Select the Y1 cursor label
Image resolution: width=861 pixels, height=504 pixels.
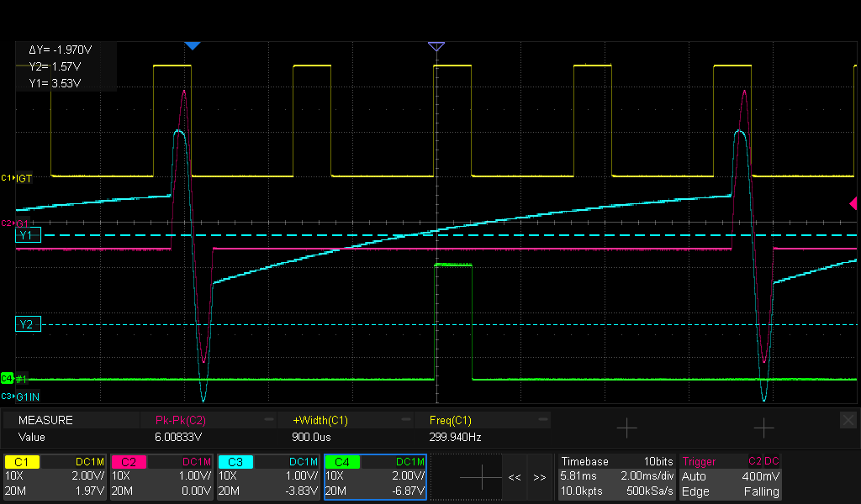tap(26, 236)
